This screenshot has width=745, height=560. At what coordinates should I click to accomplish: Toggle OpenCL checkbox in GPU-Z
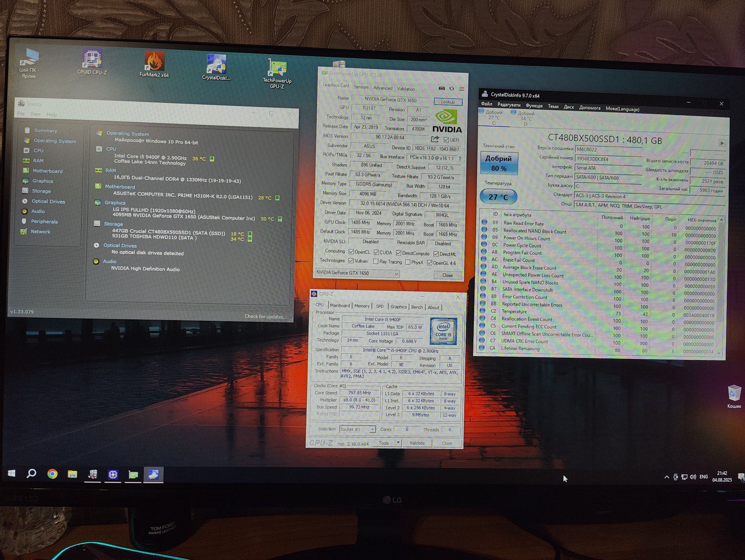coord(351,252)
